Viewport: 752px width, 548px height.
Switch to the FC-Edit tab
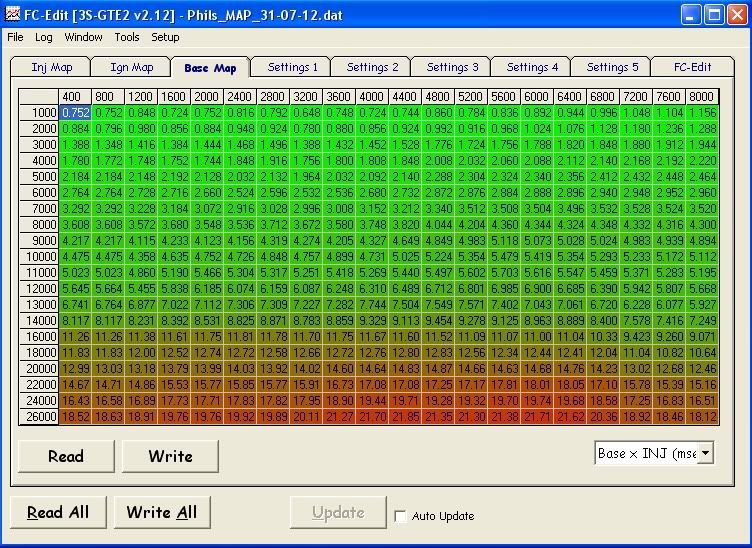point(692,67)
